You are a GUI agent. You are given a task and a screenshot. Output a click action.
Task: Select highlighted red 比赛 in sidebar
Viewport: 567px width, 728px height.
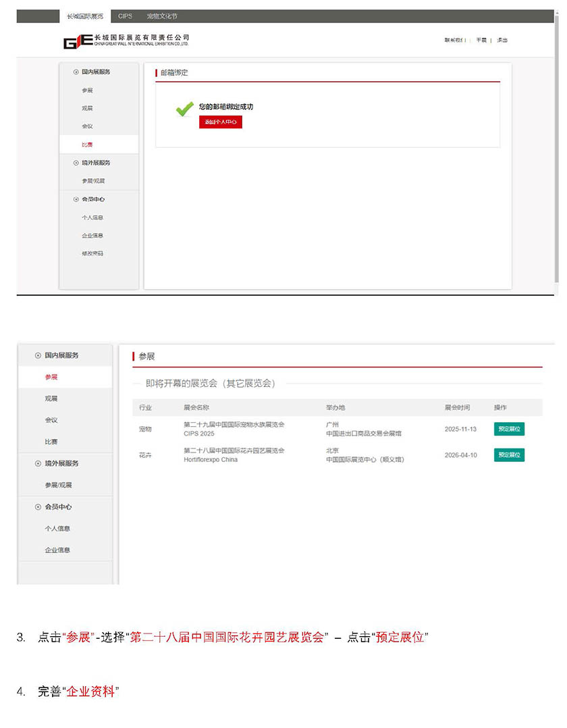pyautogui.click(x=87, y=145)
